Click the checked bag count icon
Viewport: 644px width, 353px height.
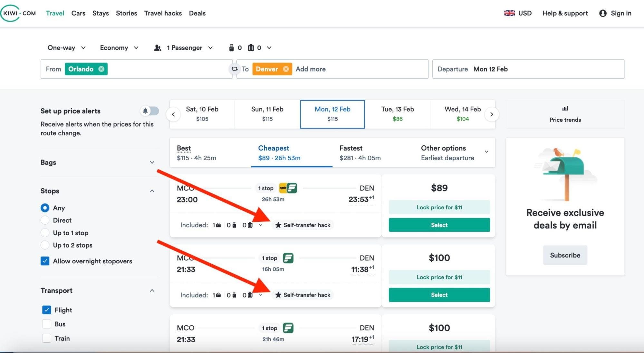[251, 48]
